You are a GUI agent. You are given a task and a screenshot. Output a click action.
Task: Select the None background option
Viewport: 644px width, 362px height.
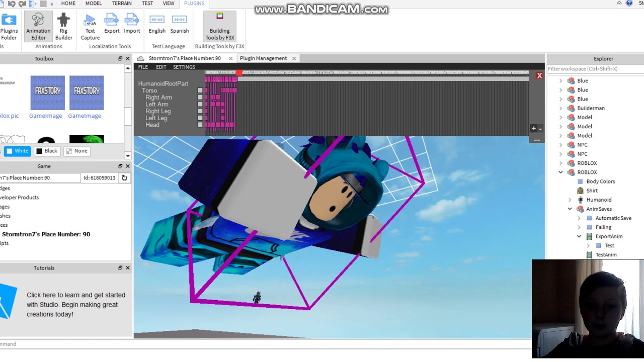(76, 151)
